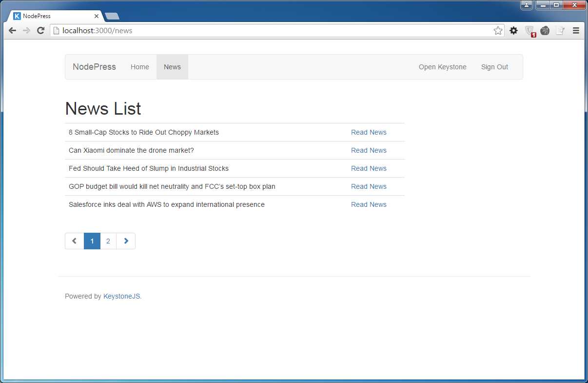Open Keystone admin panel
The width and height of the screenshot is (588, 383).
(x=442, y=67)
